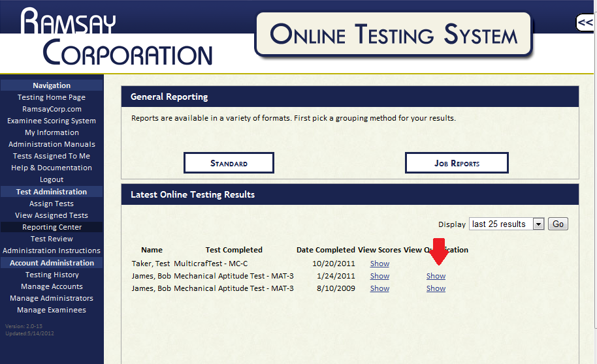597x364 pixels.
Task: Open Examinee Scoring System
Action: [52, 121]
